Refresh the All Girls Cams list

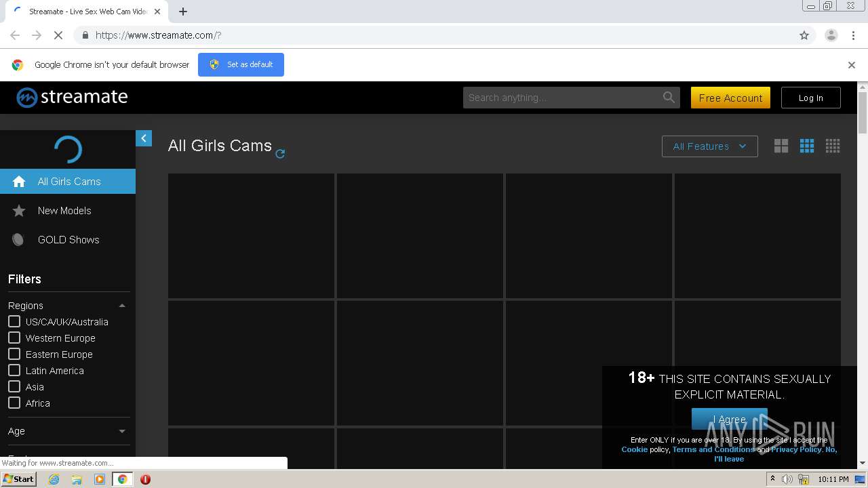click(x=280, y=154)
